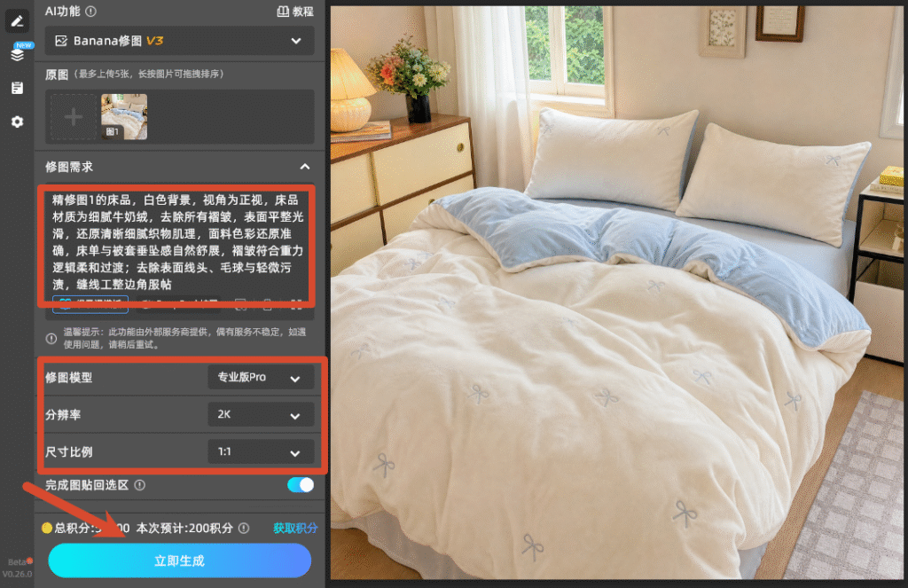The height and width of the screenshot is (588, 908).
Task: Expand the Banana修图 V3 function dropdown
Action: 179,41
